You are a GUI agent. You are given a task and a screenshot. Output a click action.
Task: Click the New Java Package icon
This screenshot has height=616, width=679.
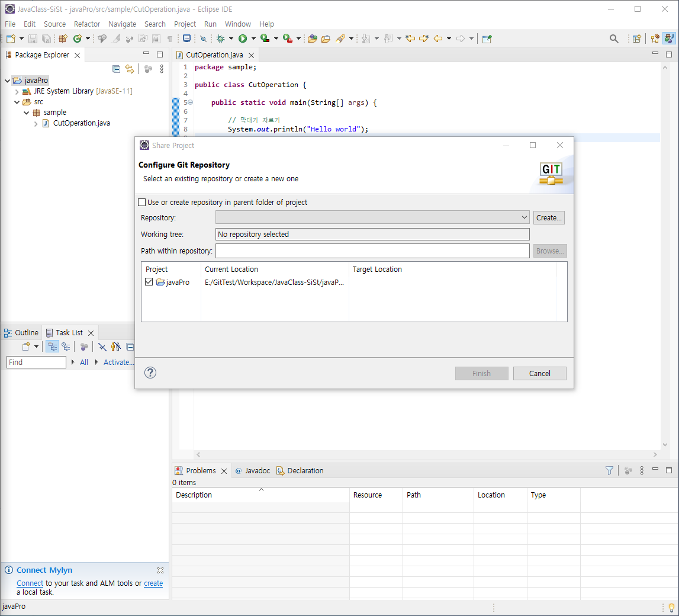[63, 38]
